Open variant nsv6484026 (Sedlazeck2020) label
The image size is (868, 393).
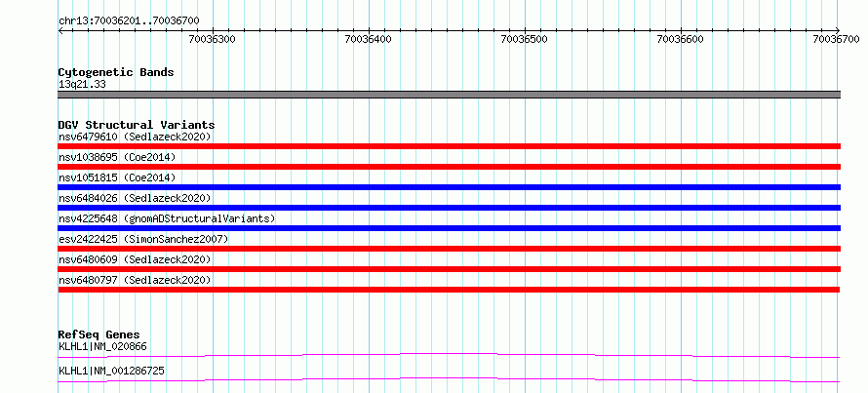135,198
